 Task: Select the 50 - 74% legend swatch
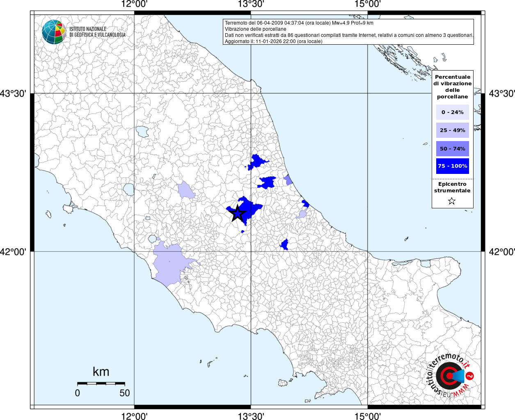coord(452,148)
